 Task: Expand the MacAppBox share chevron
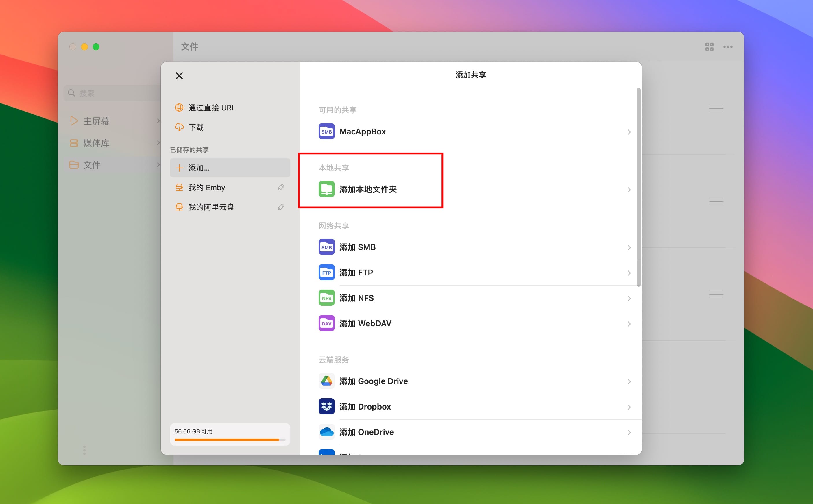coord(629,132)
